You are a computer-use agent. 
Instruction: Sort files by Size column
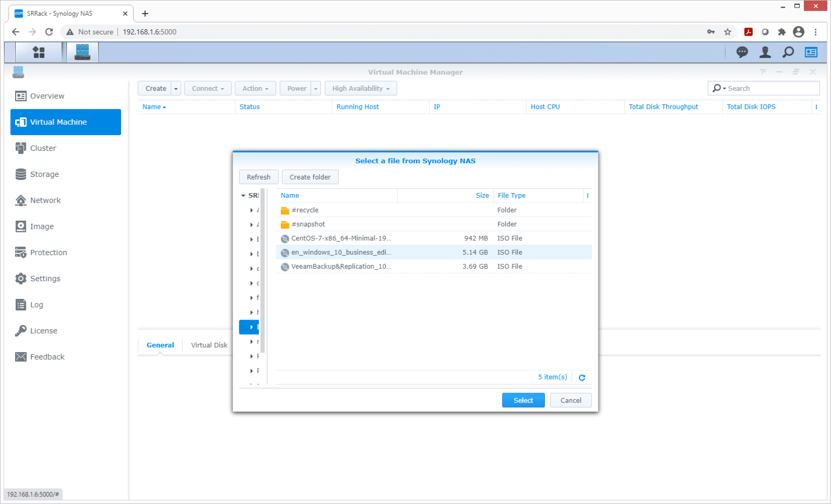pos(445,196)
